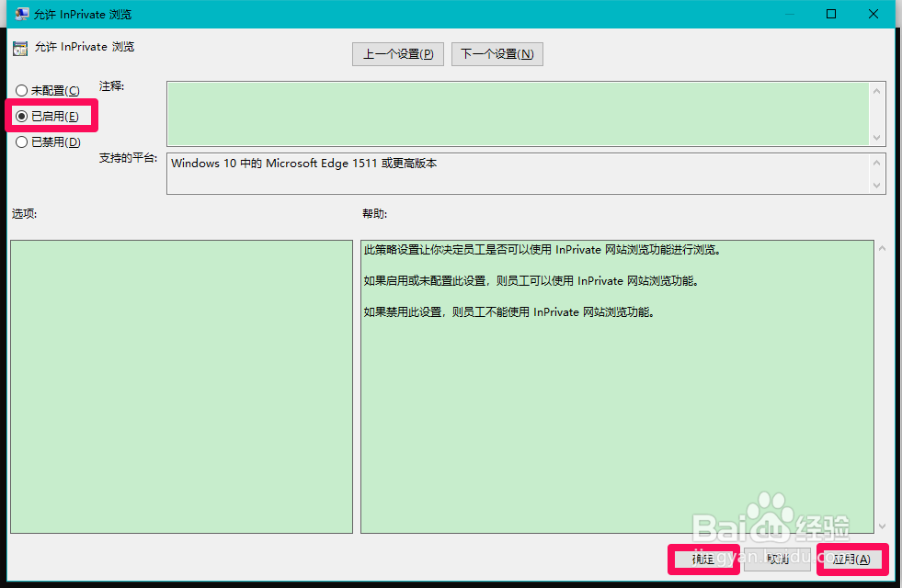The image size is (902, 588).
Task: Click inside the 注释 comment text box
Action: 518,113
